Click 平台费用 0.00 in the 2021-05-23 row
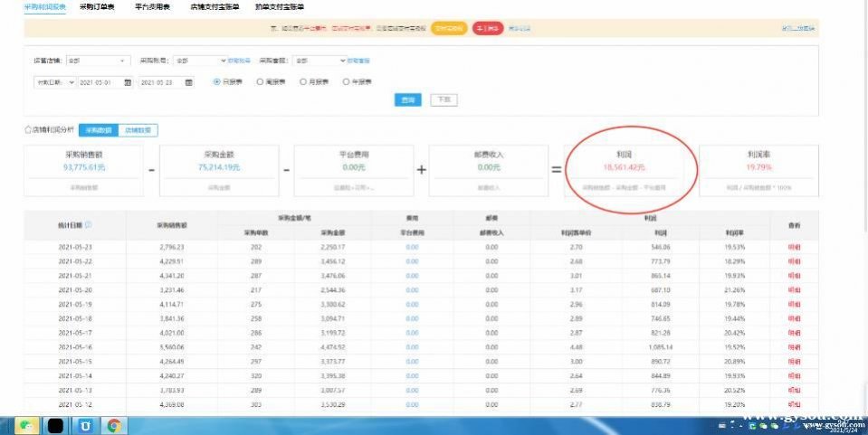The height and width of the screenshot is (435, 868). click(x=412, y=248)
